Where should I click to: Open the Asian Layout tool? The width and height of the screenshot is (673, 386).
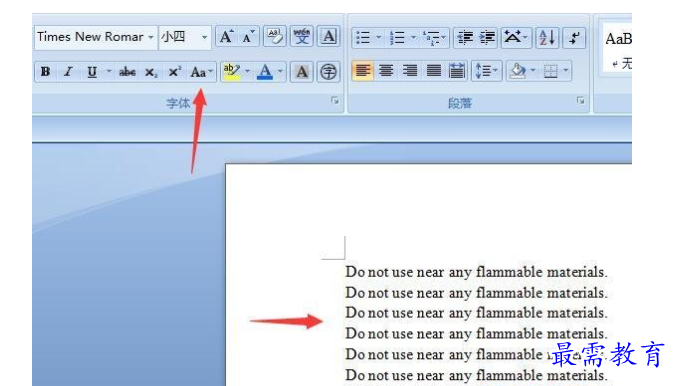click(x=515, y=37)
